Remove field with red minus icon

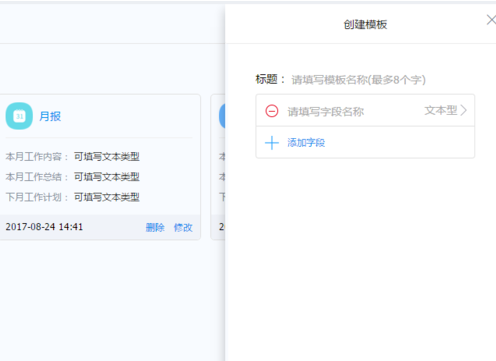coord(272,111)
